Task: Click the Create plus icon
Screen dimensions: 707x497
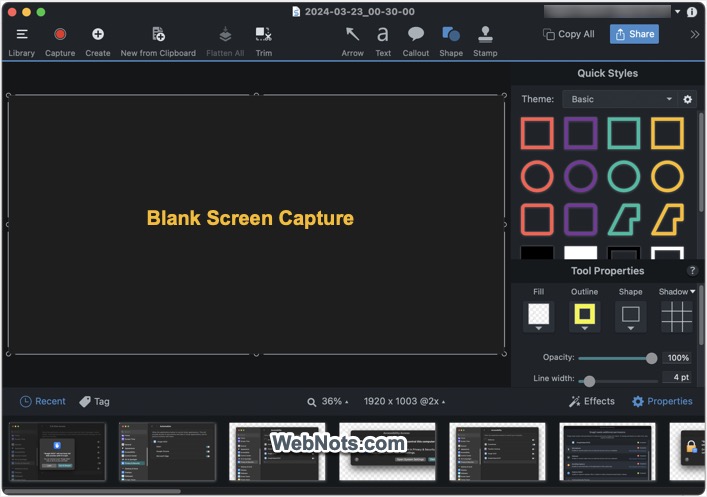Action: coord(98,34)
